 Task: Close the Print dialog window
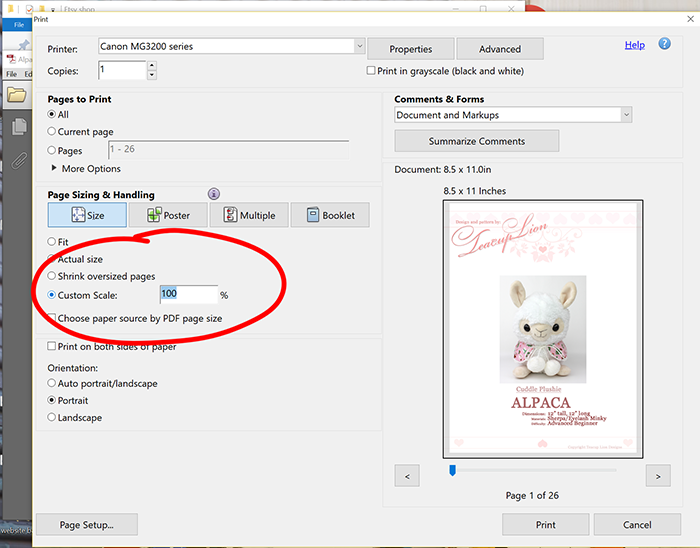pyautogui.click(x=690, y=19)
